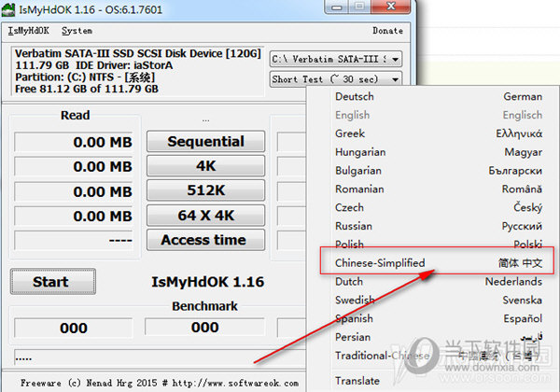Open the IsMyHdOK menu
560x392 pixels.
[x=29, y=31]
